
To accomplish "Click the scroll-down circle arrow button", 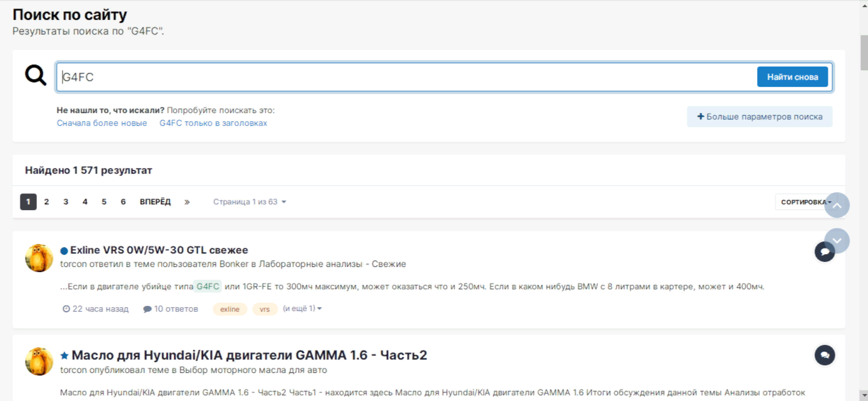I will 837,241.
